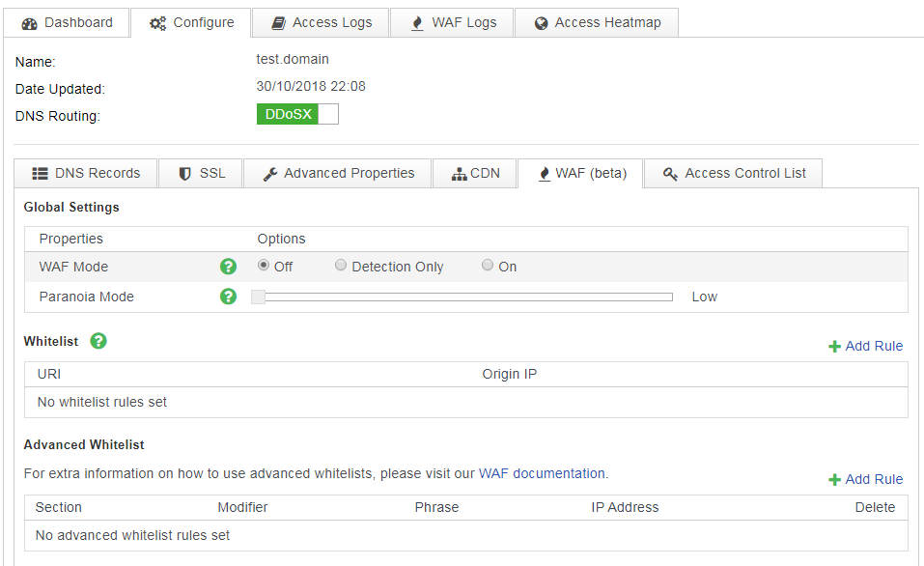924x566 pixels.
Task: Select the Off WAF Mode radio button
Action: 264,266
